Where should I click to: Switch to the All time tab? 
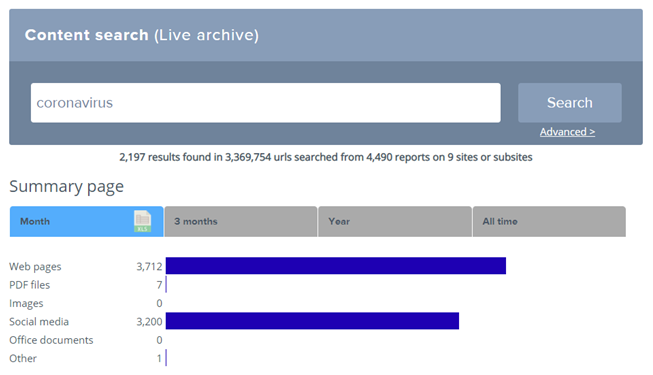click(x=549, y=222)
